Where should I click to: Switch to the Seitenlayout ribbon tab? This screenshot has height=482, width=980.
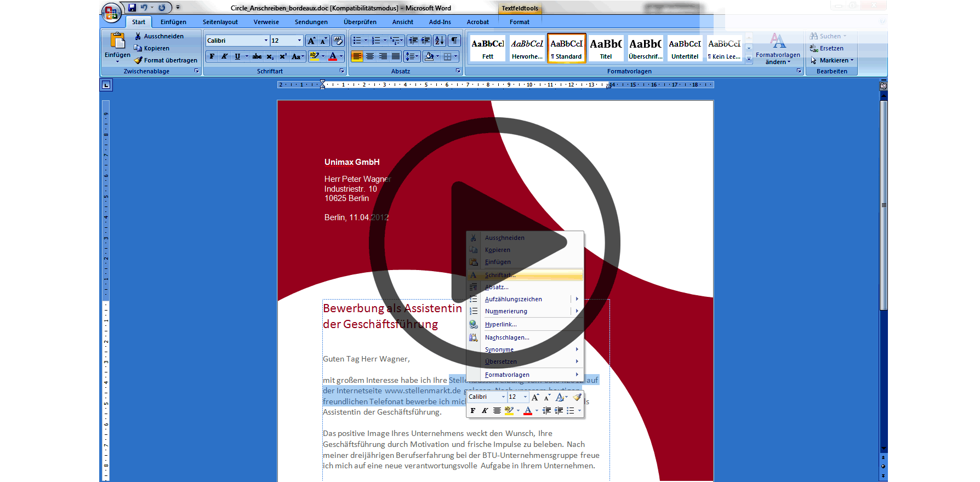pyautogui.click(x=220, y=22)
